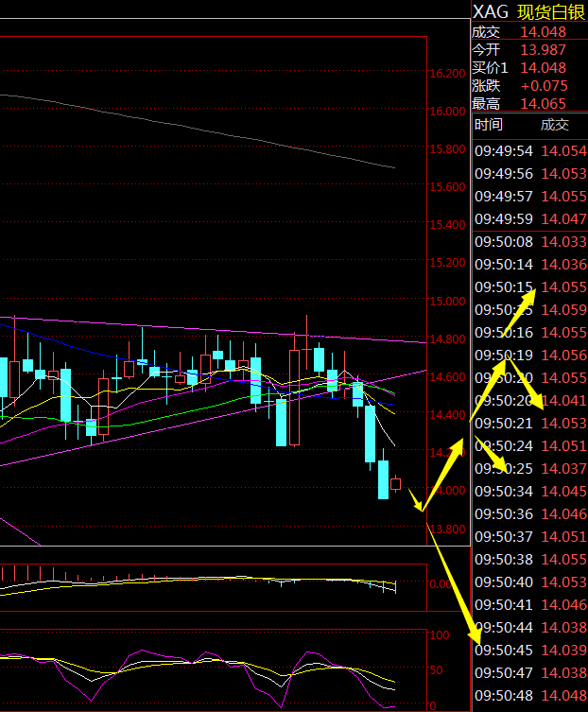Click the 成交 column header in the tick list
588x712 pixels.
pos(554,124)
